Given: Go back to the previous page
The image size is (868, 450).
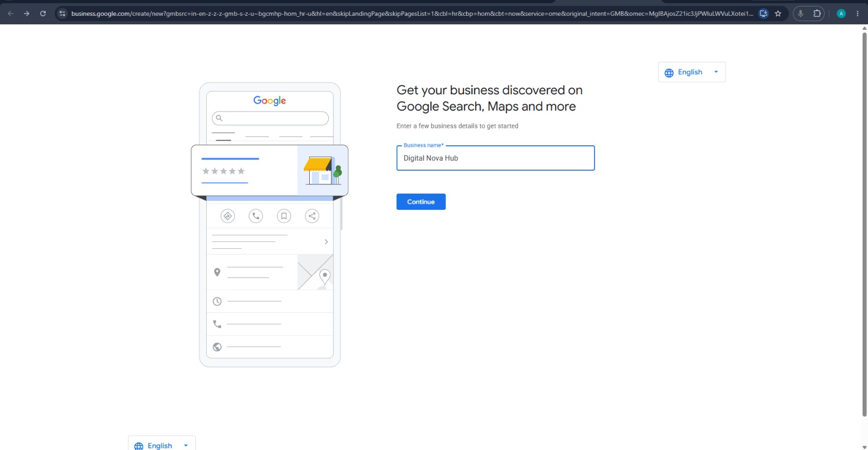Looking at the screenshot, I should click(x=10, y=14).
